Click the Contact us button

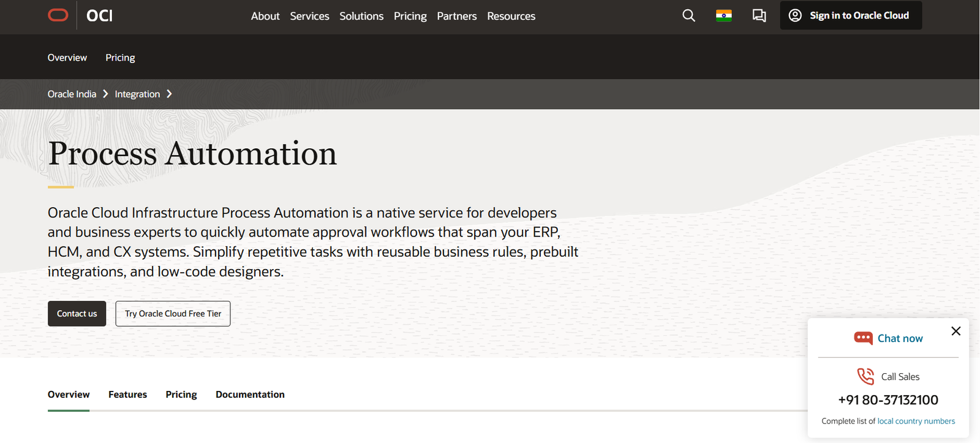[77, 314]
